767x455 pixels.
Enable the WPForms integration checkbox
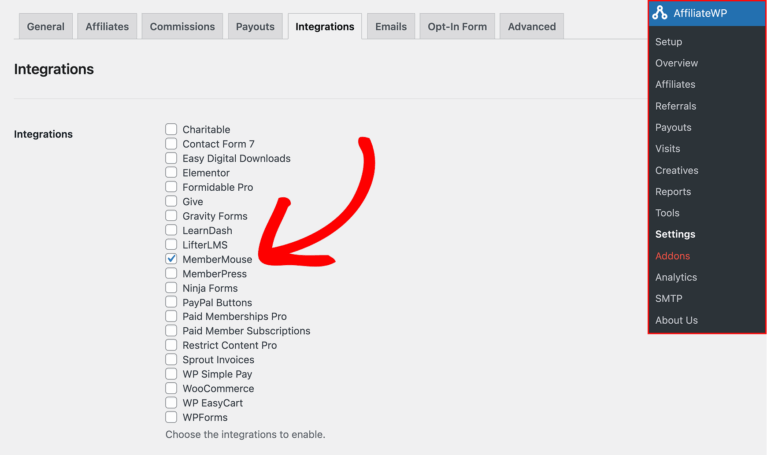click(171, 417)
